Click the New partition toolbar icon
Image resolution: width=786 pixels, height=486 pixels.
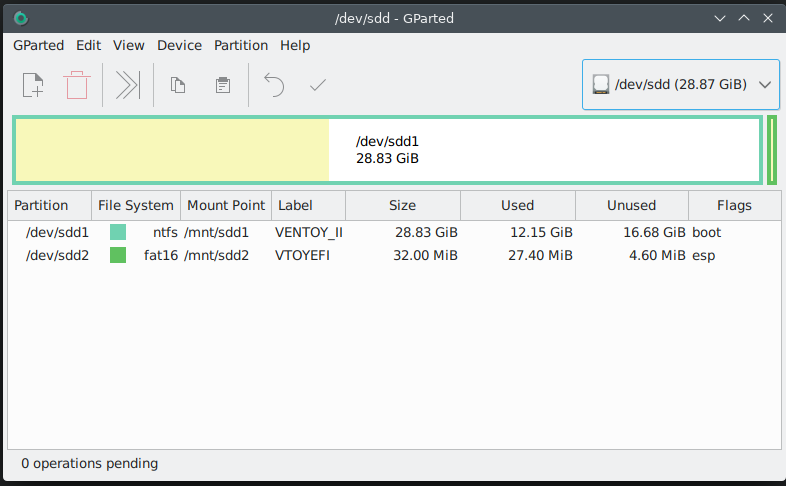(x=33, y=85)
